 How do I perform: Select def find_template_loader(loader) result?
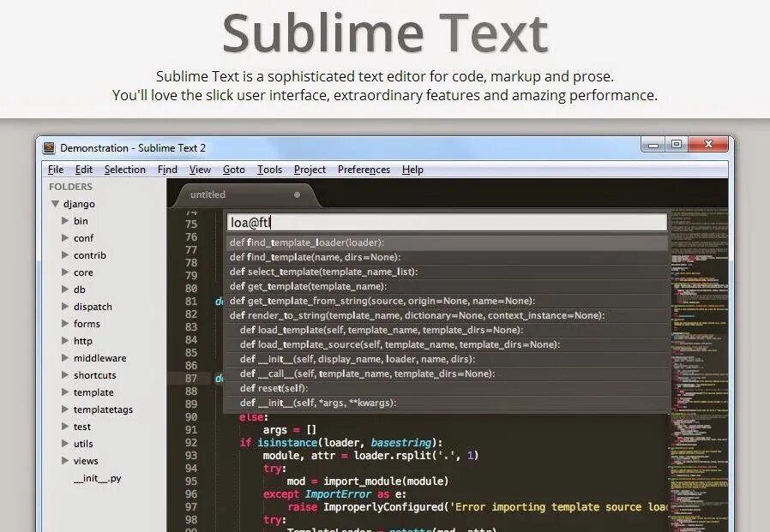[x=447, y=242]
